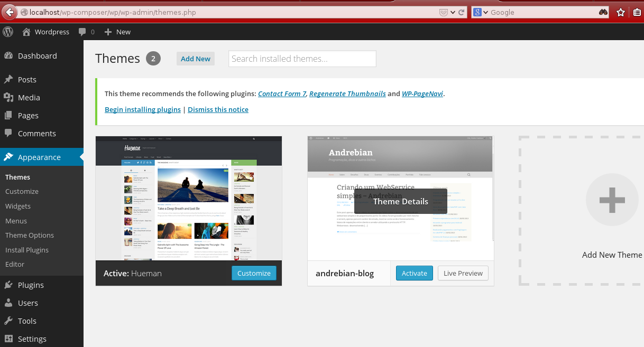This screenshot has width=644, height=347.
Task: Open Install Plugins submenu item
Action: point(27,250)
